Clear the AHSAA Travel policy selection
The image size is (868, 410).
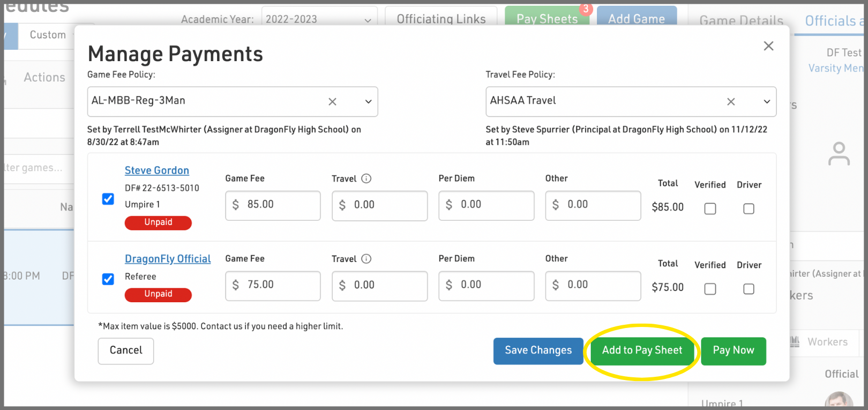click(x=730, y=102)
